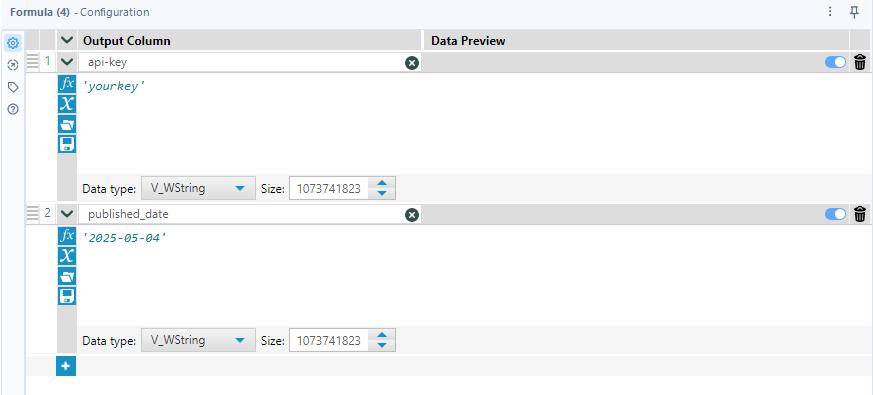Open Data type dropdown for published_date
Screen dimensions: 873x395
pyautogui.click(x=198, y=340)
